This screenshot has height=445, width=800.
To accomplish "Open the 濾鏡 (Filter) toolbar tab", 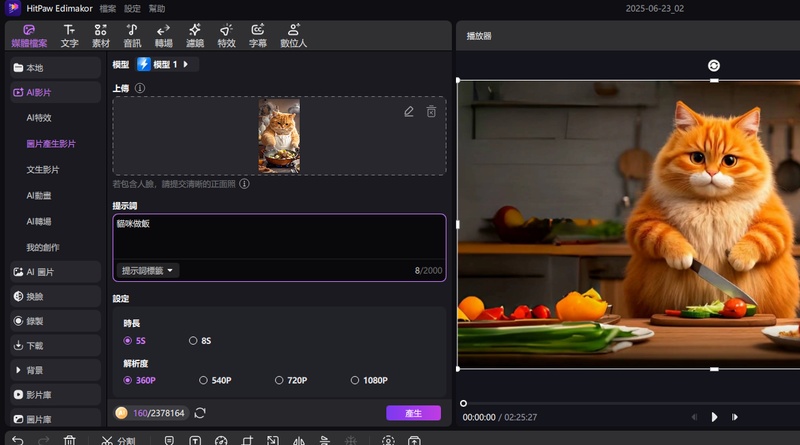I will pos(194,35).
